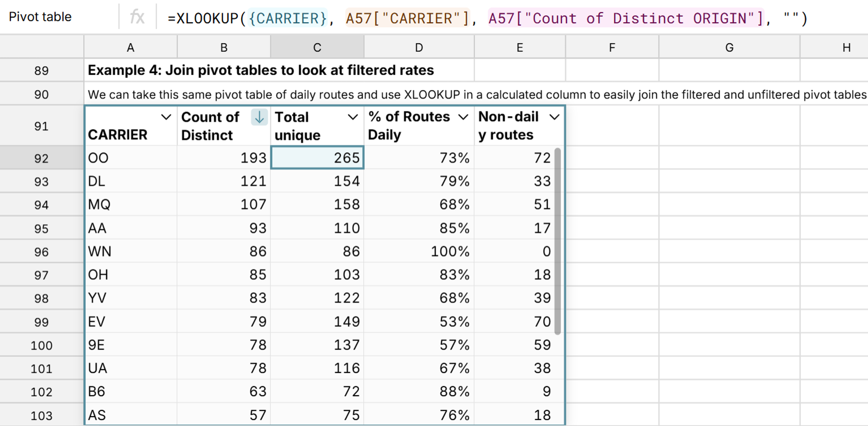This screenshot has height=426, width=868.
Task: Select column A header
Action: pyautogui.click(x=131, y=47)
